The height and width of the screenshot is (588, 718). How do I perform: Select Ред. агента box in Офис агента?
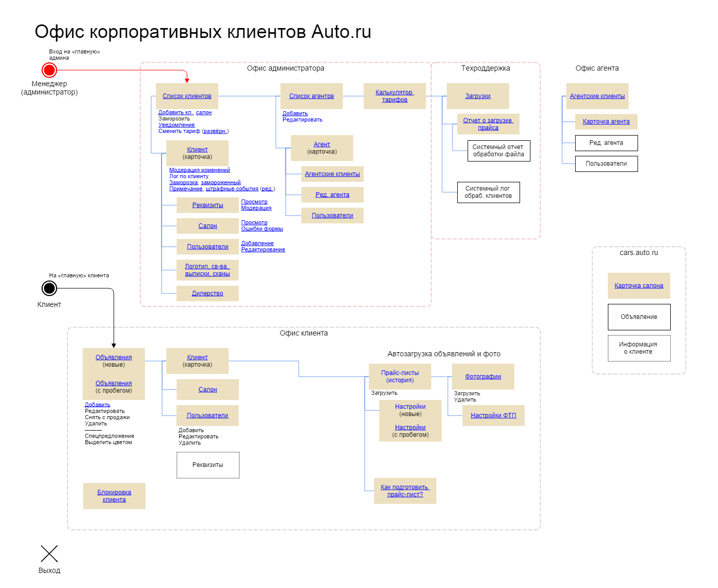click(606, 143)
